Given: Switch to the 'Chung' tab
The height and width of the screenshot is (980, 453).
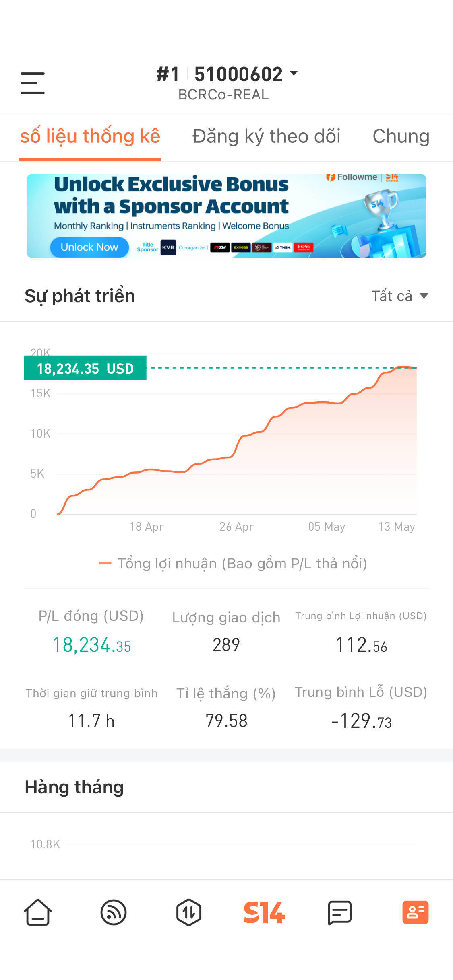Looking at the screenshot, I should tap(401, 136).
